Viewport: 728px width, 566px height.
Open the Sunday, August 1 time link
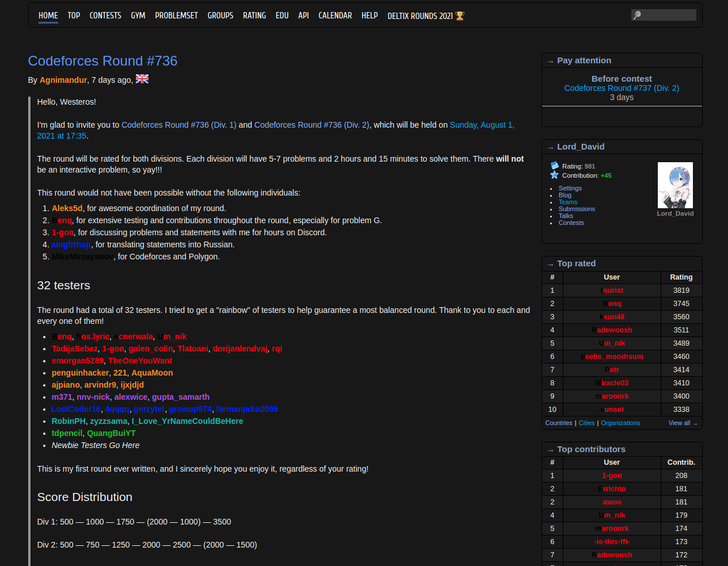(482, 125)
